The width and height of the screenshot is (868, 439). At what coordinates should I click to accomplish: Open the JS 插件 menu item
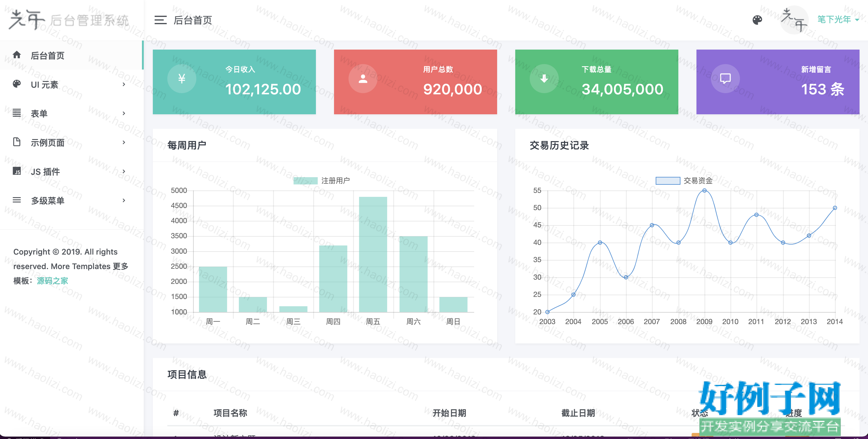[x=72, y=171]
